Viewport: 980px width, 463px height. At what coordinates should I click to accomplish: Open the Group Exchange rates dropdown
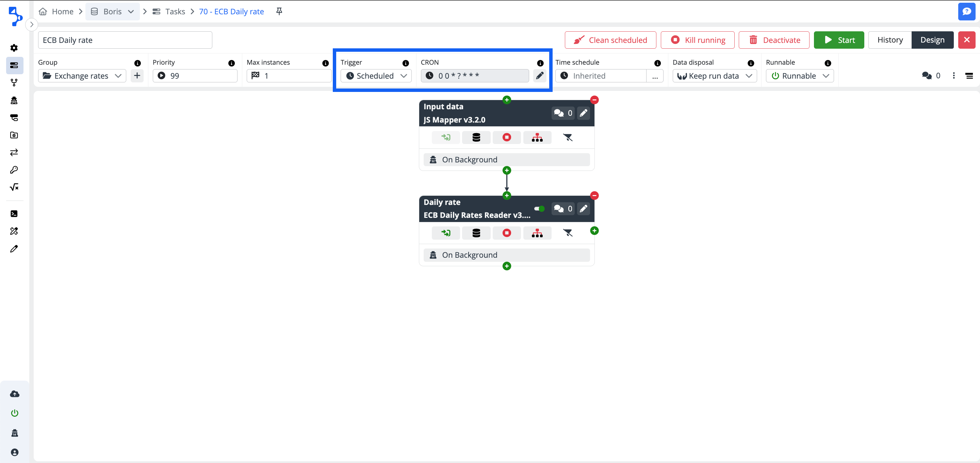(x=82, y=76)
